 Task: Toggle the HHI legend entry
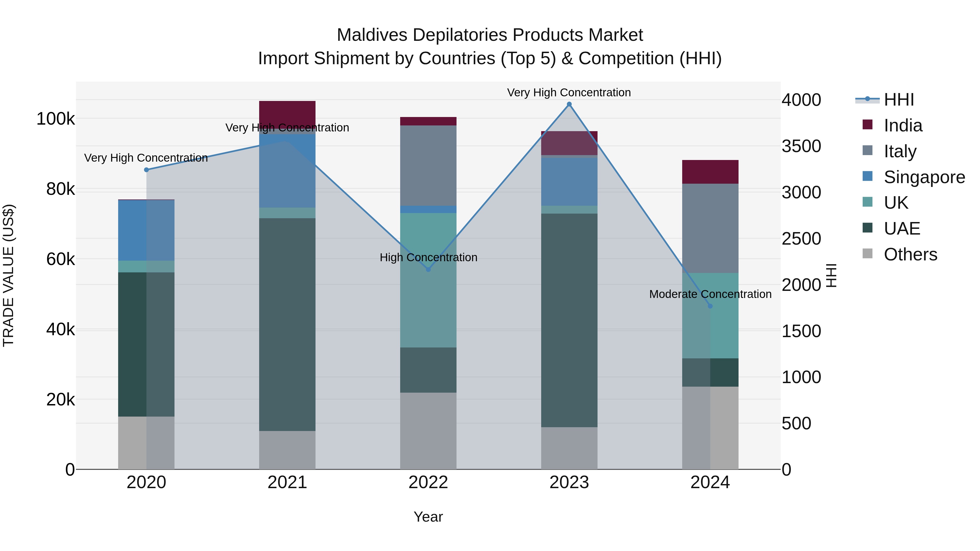click(884, 100)
